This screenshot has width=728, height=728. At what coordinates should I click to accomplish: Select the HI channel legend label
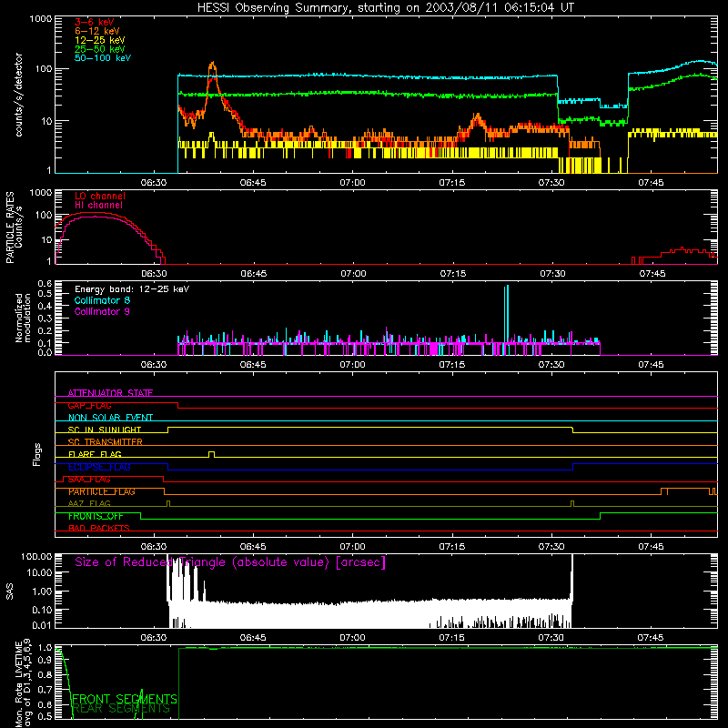click(x=98, y=206)
